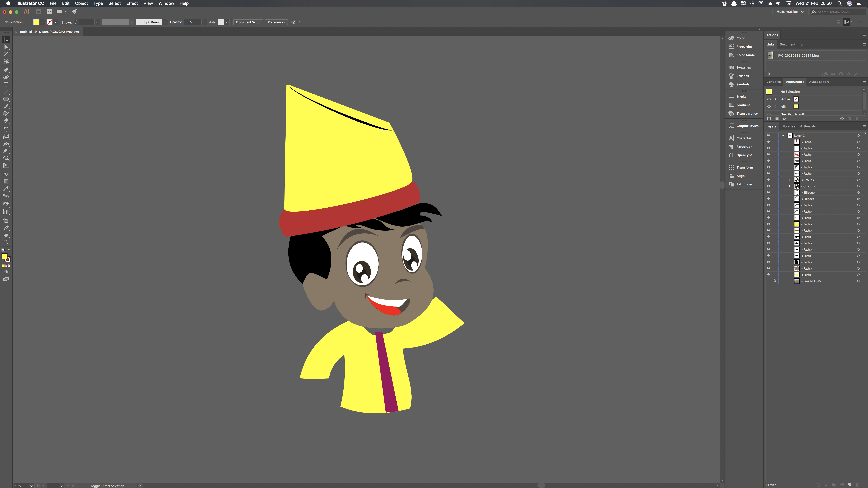Image resolution: width=868 pixels, height=488 pixels.
Task: Hide the brown face Path layer
Action: pos(768,268)
